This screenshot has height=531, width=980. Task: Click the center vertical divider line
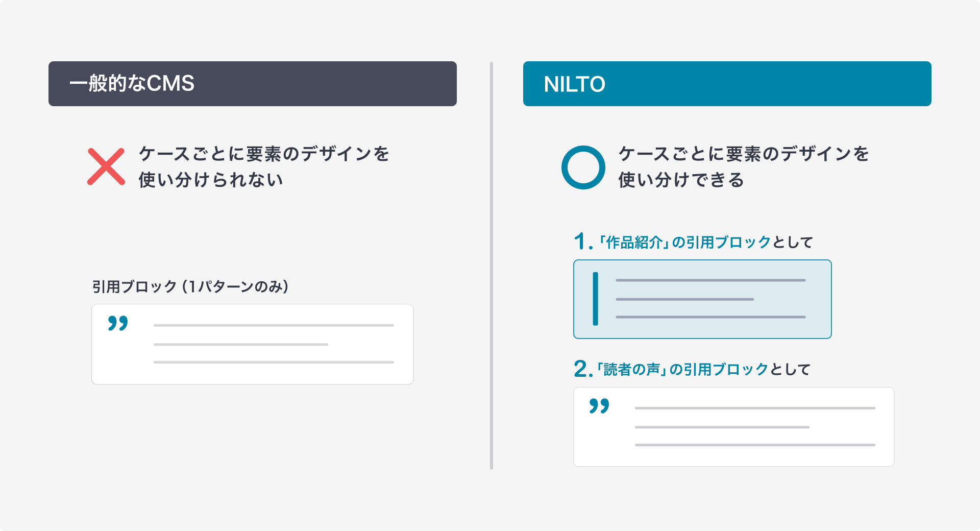click(x=491, y=265)
